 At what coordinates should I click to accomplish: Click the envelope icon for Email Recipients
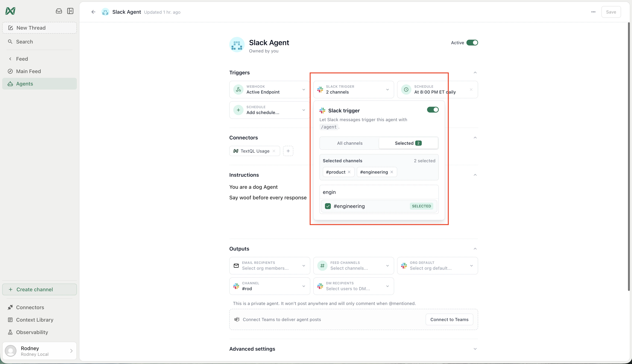[236, 266]
